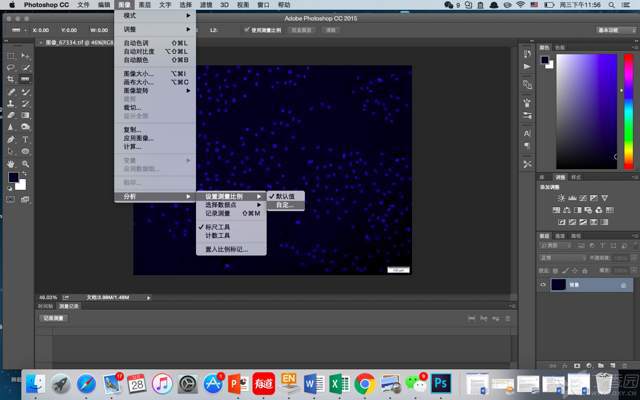640x400 pixels.
Task: Add a Brightness/Contrast adjustment
Action: (562, 198)
